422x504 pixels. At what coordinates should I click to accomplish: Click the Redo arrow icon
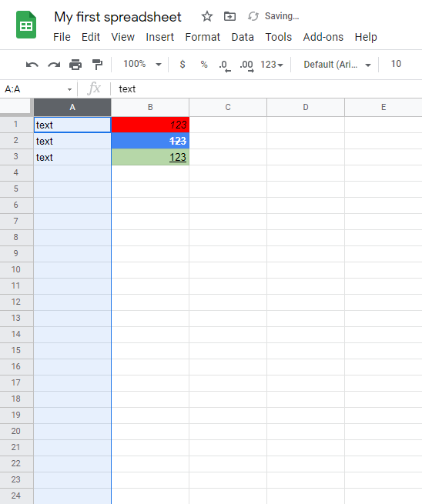[x=54, y=65]
